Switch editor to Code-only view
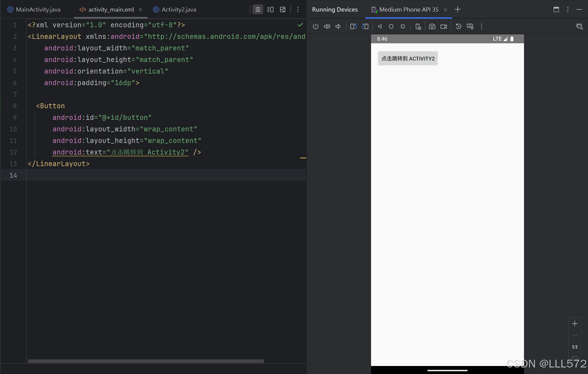The height and width of the screenshot is (374, 588). [x=258, y=9]
